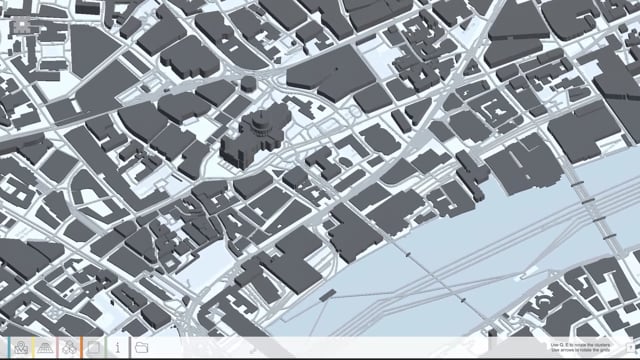This screenshot has height=360, width=640.
Task: Open the map pins layer icon
Action: coord(20,348)
